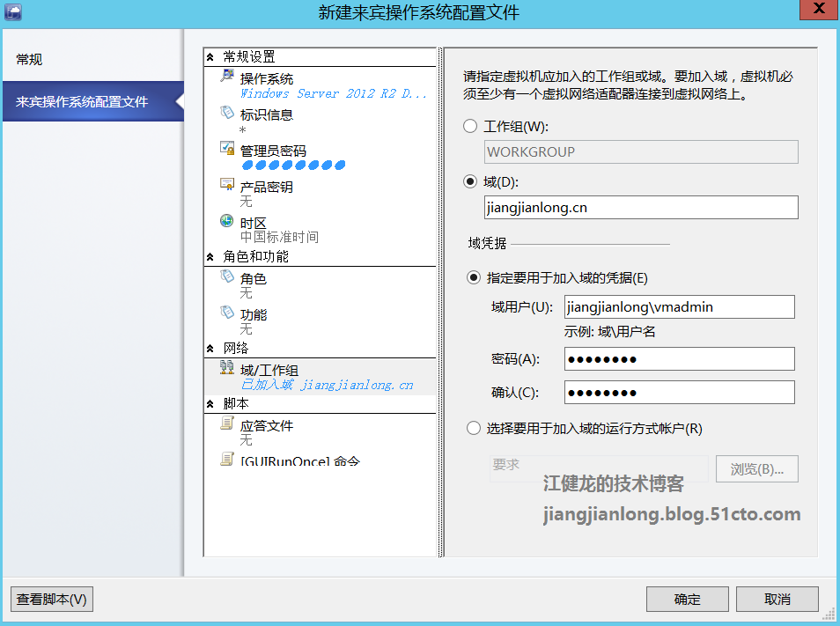The height and width of the screenshot is (626, 840).
Task: Select the 工作组(W) radio button
Action: point(470,127)
